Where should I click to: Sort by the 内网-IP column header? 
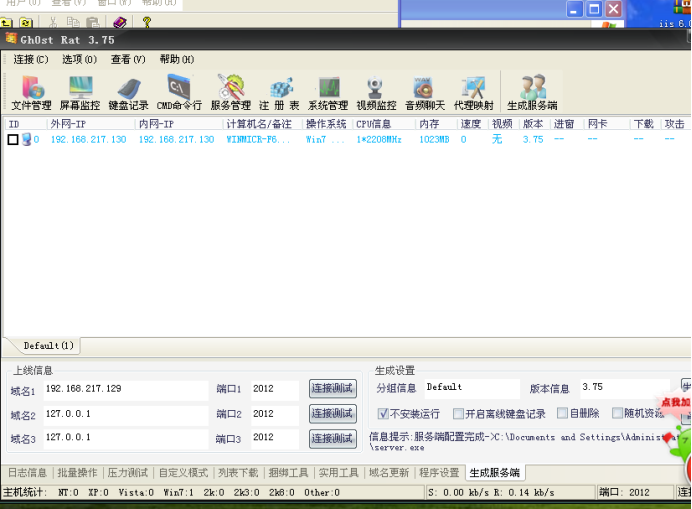[x=179, y=124]
